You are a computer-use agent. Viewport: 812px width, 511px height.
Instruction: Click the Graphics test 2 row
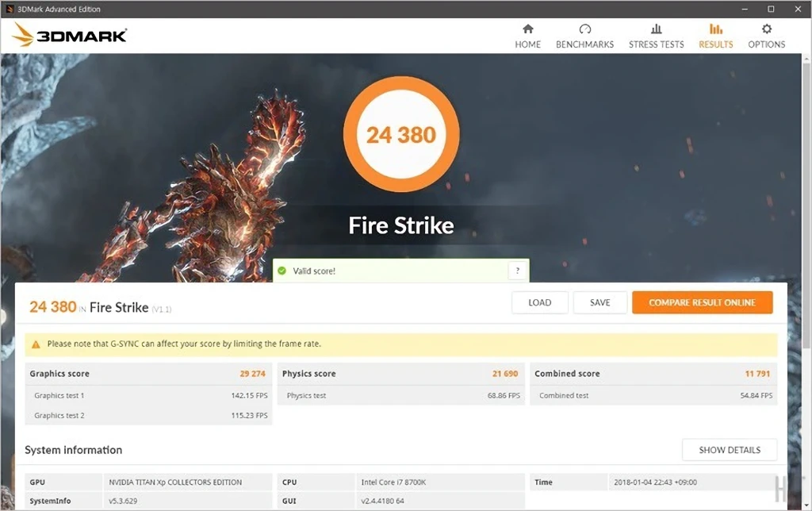coord(148,415)
